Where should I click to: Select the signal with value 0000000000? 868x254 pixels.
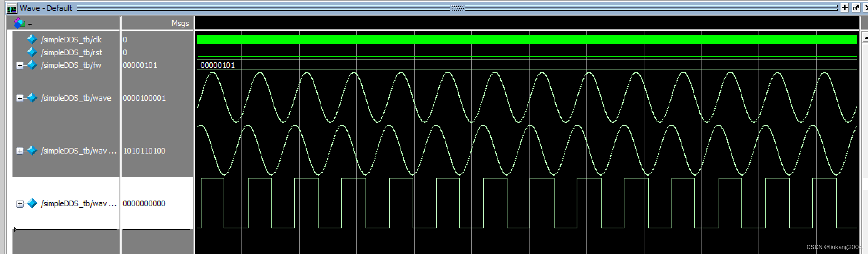pyautogui.click(x=79, y=203)
